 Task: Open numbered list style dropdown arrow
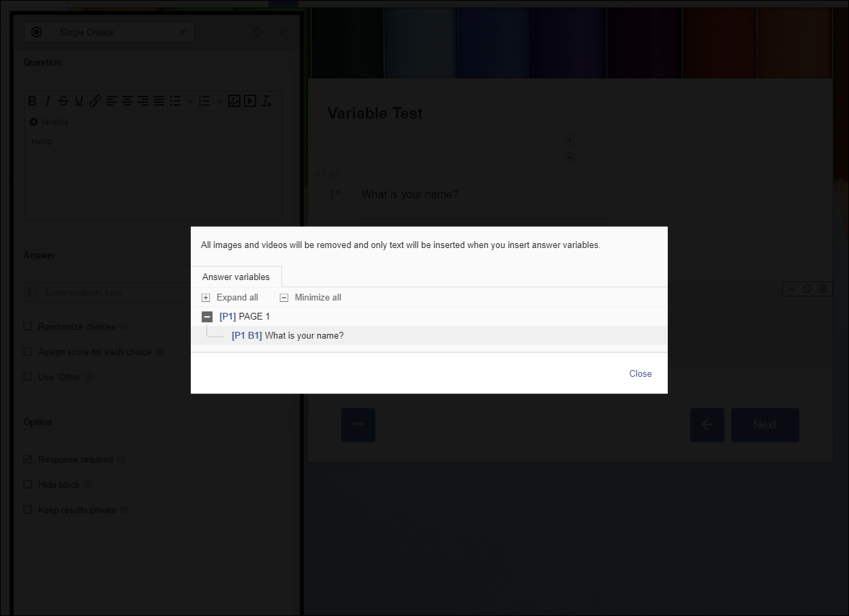tap(219, 101)
